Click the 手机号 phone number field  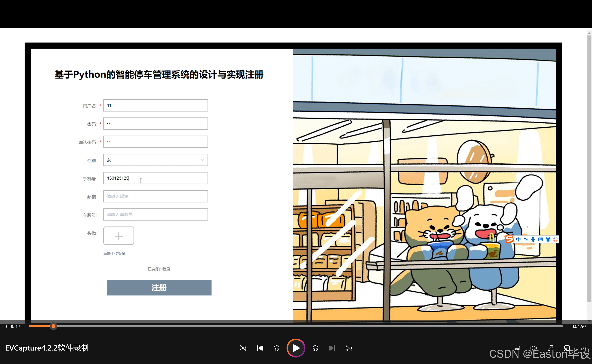(x=156, y=178)
